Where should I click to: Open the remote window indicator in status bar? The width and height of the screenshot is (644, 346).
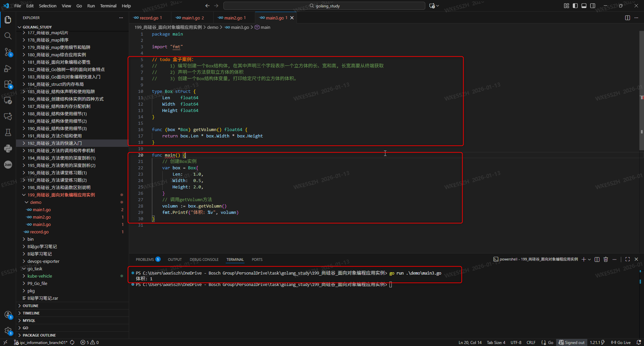pos(5,342)
